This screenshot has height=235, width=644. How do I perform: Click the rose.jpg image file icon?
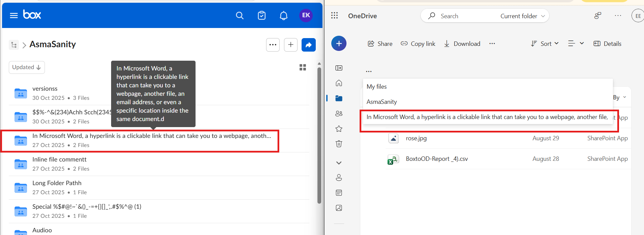click(x=393, y=138)
